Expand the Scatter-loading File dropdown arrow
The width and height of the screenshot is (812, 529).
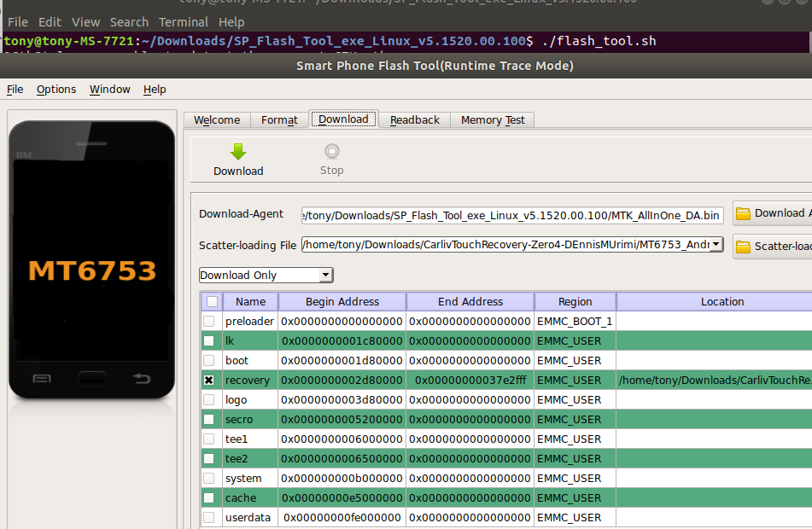[x=716, y=246]
